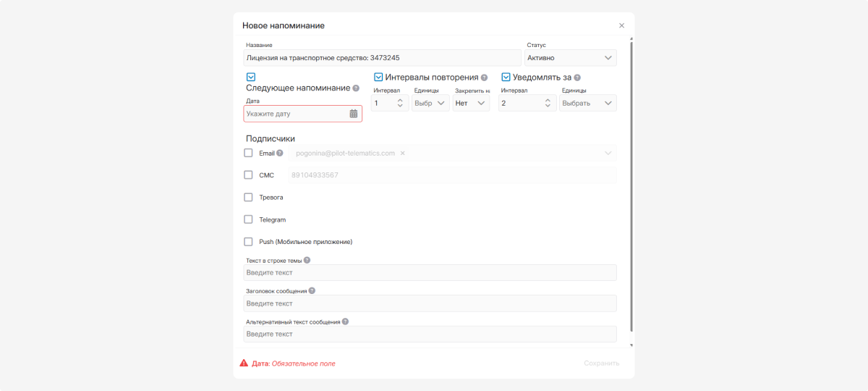
Task: Open the Закрепить dropdown showing Нет
Action: pyautogui.click(x=471, y=104)
